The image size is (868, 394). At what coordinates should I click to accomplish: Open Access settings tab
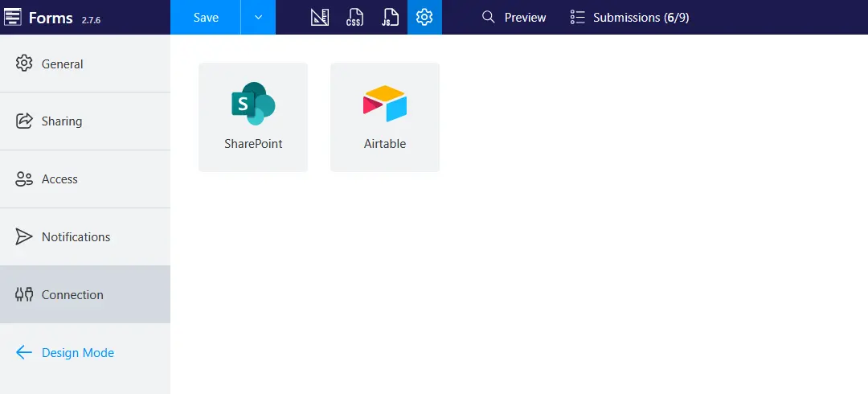click(x=85, y=179)
